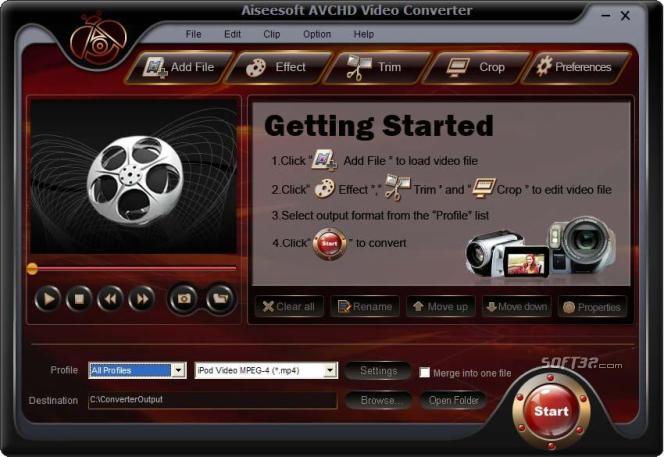Expand the All Profiles dropdown
The height and width of the screenshot is (457, 664).
pyautogui.click(x=178, y=371)
